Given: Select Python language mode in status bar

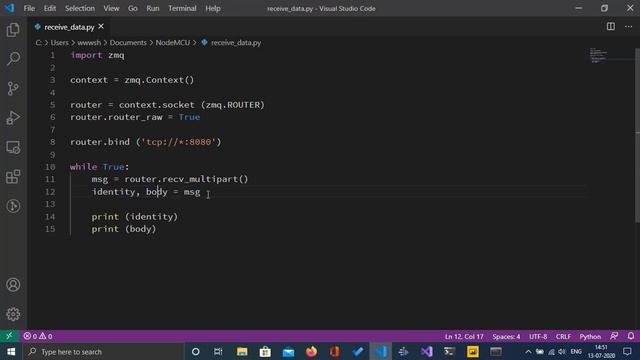Looking at the screenshot, I should pyautogui.click(x=590, y=336).
